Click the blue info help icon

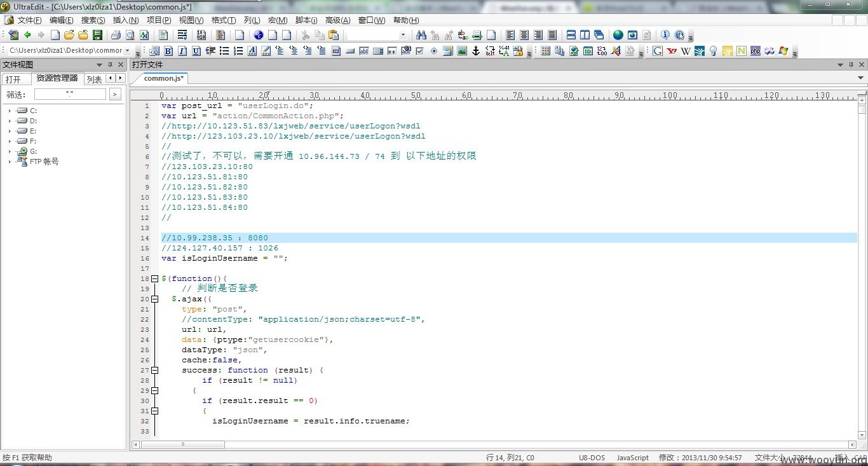665,35
